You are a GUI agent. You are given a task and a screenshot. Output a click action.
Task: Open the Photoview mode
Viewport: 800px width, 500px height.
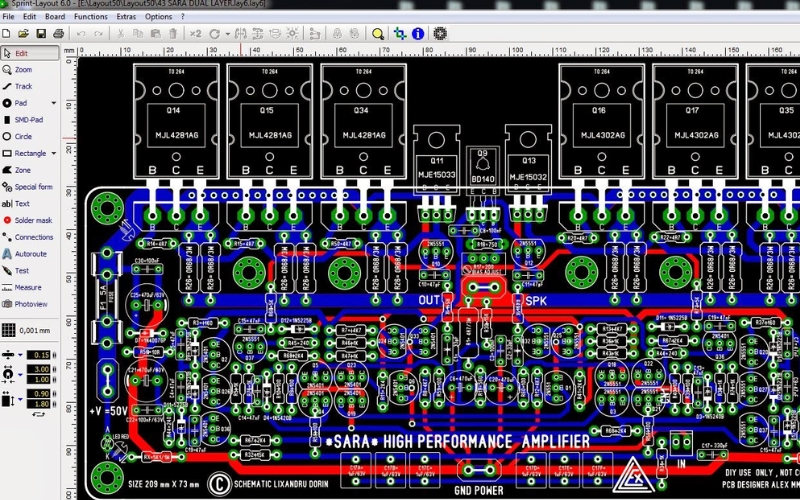pyautogui.click(x=30, y=304)
